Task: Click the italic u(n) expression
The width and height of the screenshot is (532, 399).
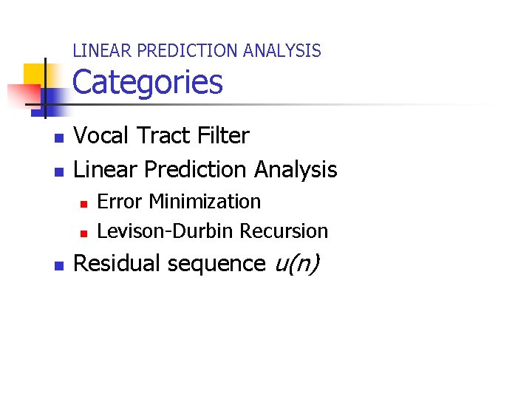Action: tap(296, 263)
